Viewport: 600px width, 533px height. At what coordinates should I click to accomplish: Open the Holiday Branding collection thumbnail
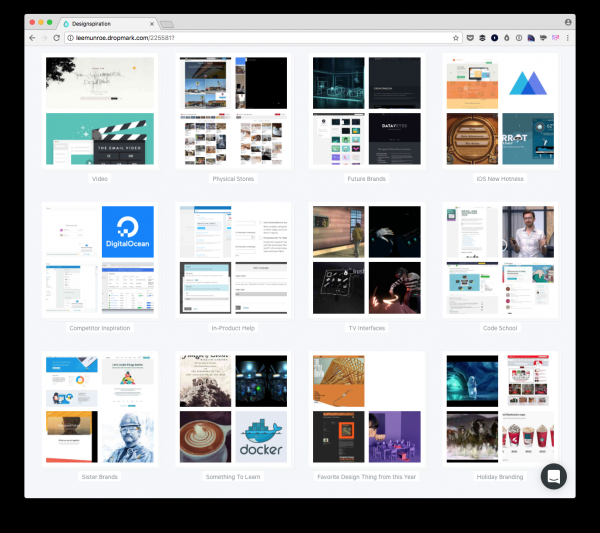click(500, 408)
